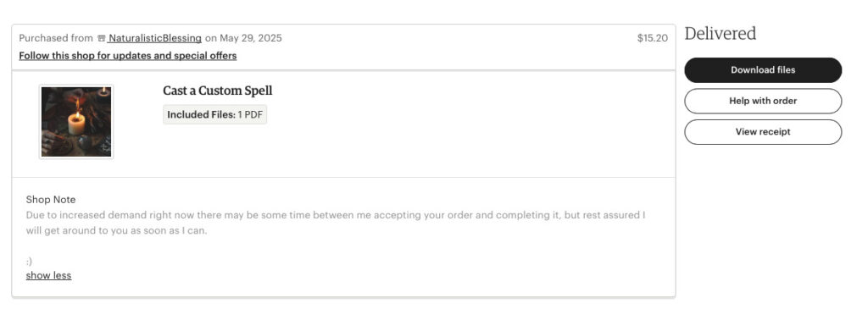Follow this shop for updates and offers
868x309 pixels.
[128, 56]
